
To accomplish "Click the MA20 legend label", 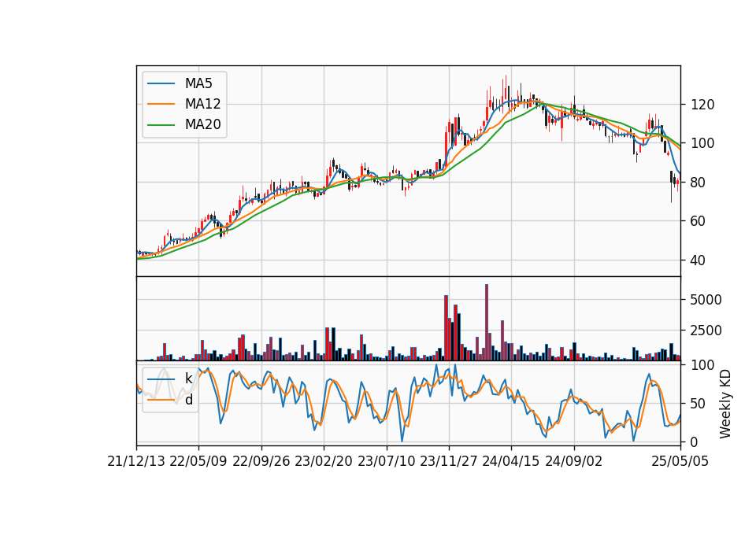I will 202,125.
